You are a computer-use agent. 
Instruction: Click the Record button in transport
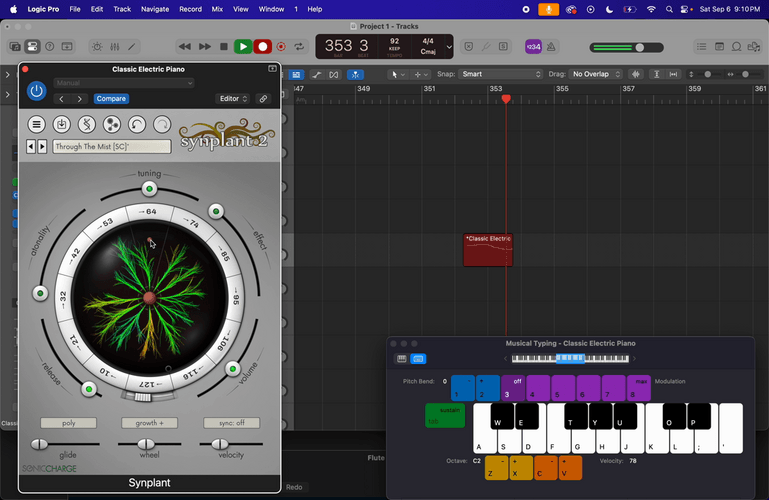click(x=263, y=47)
